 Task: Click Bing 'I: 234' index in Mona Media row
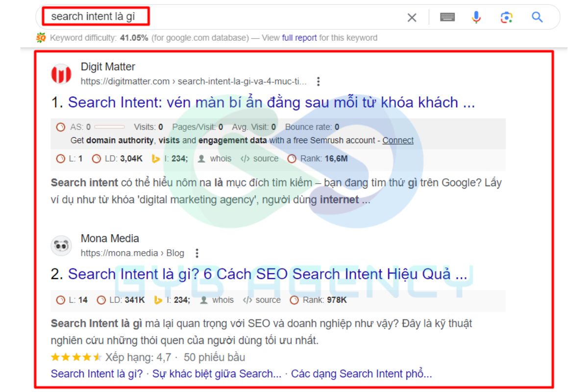(x=172, y=300)
